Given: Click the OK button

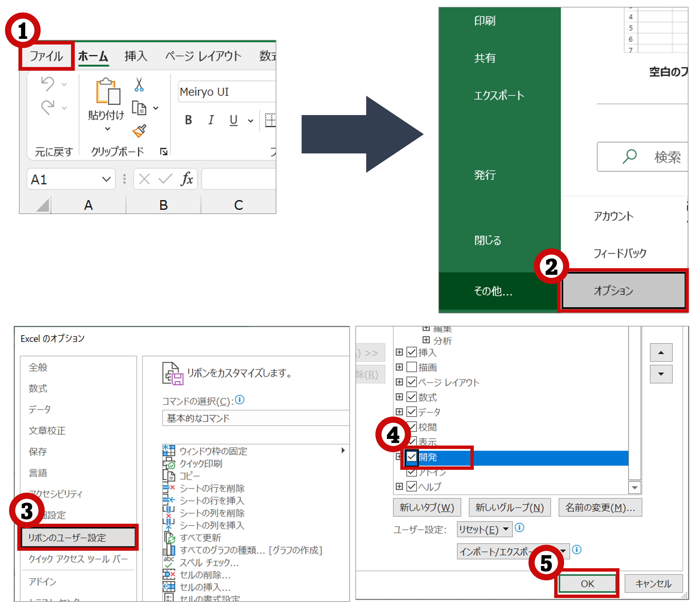Looking at the screenshot, I should click(587, 584).
